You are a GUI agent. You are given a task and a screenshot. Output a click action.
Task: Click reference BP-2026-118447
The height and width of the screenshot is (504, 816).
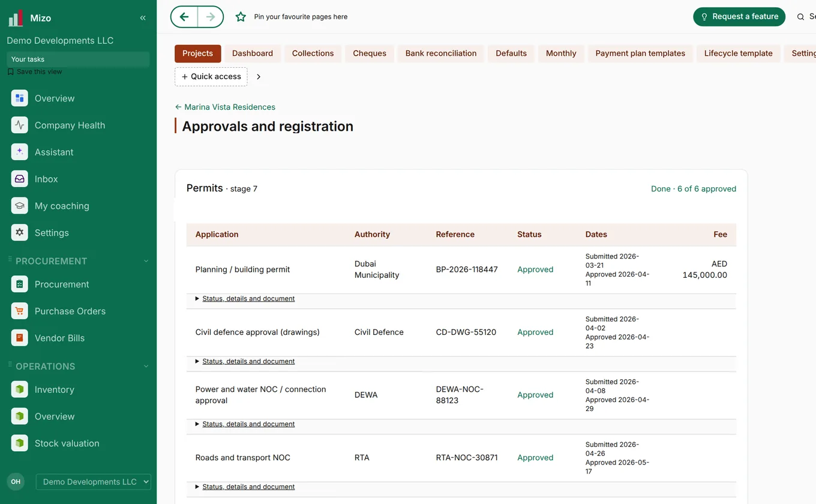pyautogui.click(x=467, y=269)
